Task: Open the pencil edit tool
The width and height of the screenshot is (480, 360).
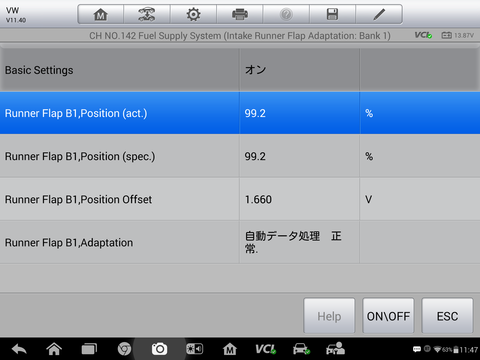Action: (379, 14)
